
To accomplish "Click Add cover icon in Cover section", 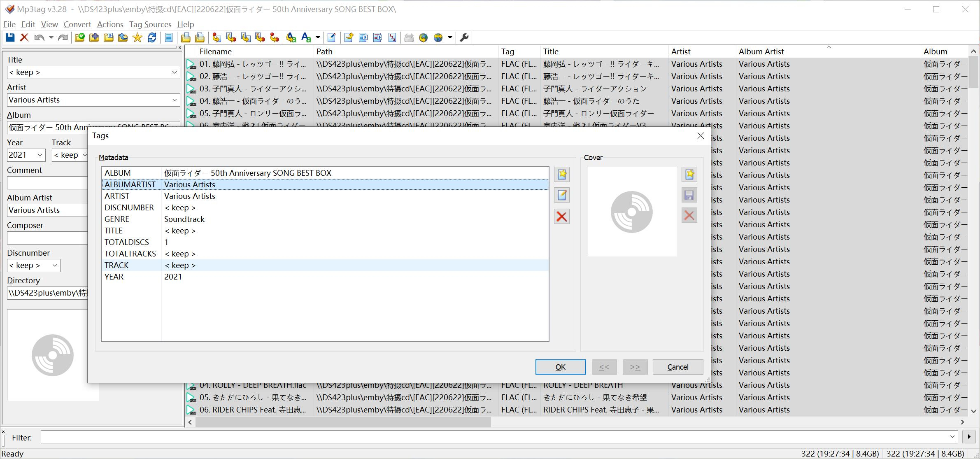I will click(x=689, y=175).
